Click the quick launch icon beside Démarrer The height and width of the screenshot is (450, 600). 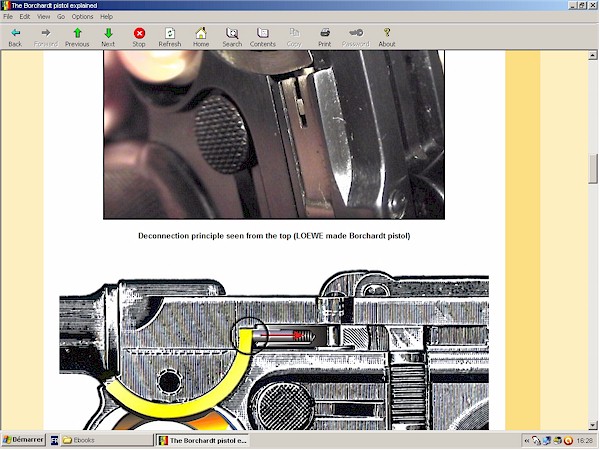pyautogui.click(x=54, y=440)
